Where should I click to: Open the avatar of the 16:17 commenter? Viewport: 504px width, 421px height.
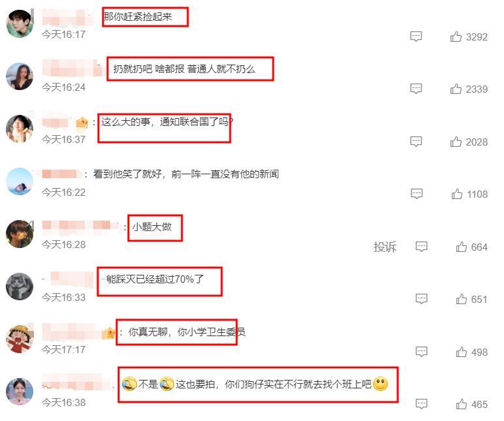[x=20, y=23]
